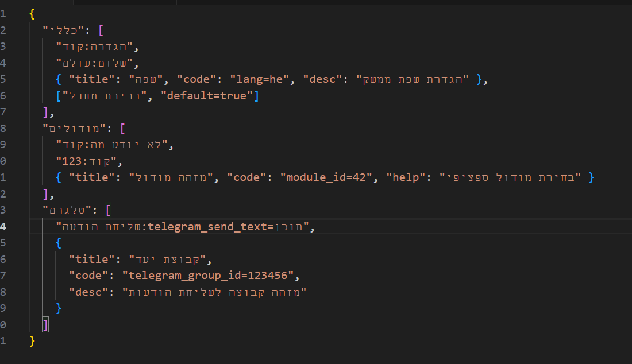Click line number 14 on the highlighted line

point(5,226)
